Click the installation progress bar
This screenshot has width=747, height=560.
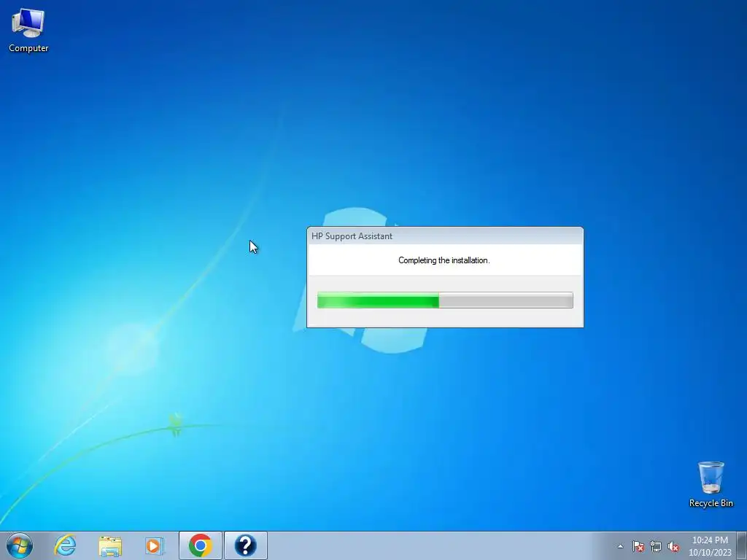click(x=445, y=300)
